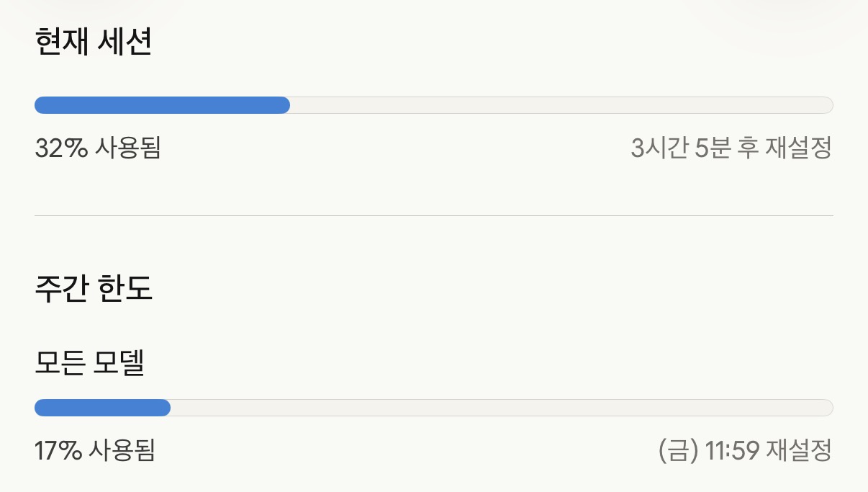The image size is (868, 492).
Task: Click 재설정 word after 11:59
Action: [x=800, y=451]
